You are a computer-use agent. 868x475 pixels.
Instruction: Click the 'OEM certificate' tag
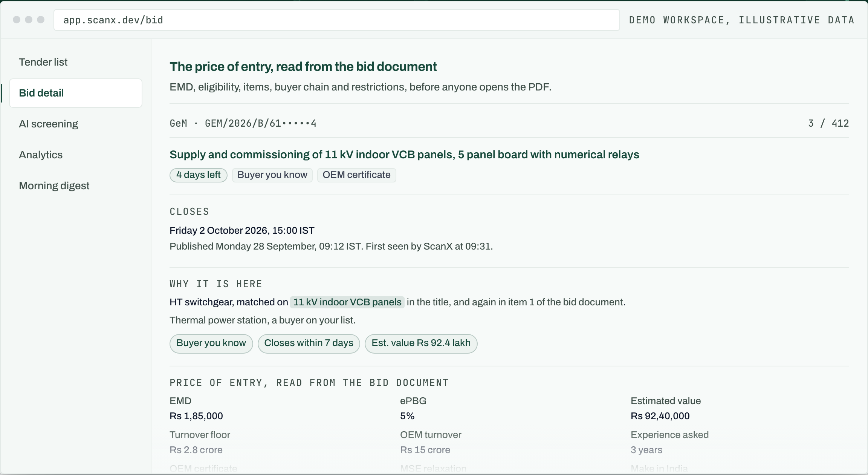point(356,175)
